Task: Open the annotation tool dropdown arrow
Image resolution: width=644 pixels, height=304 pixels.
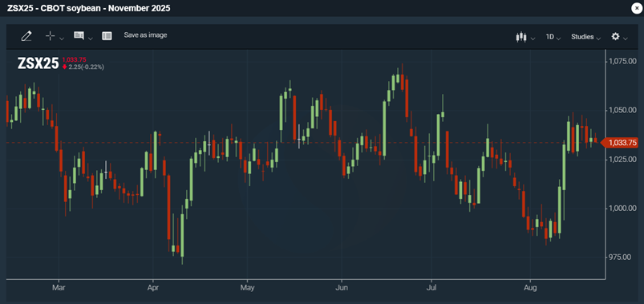Action: click(91, 39)
